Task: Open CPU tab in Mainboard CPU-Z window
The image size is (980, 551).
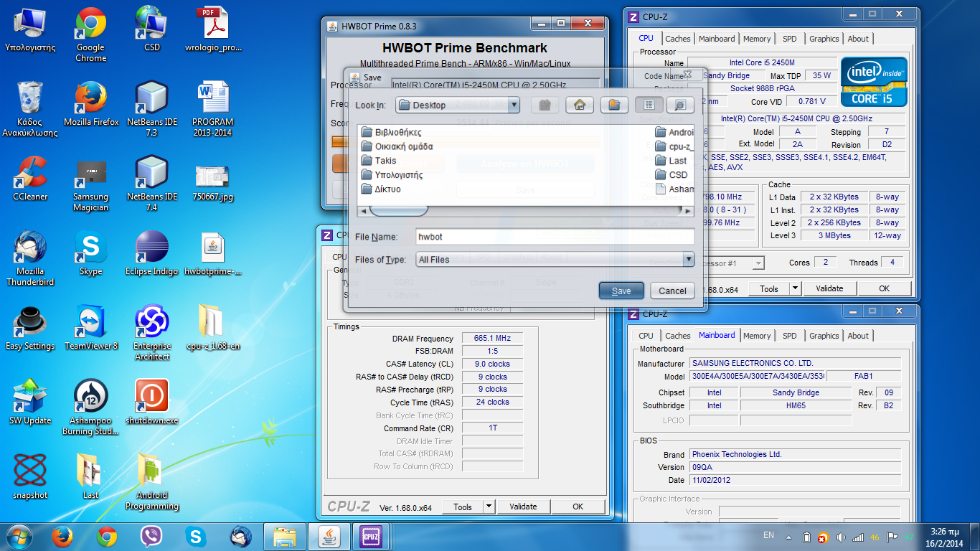Action: tap(646, 336)
